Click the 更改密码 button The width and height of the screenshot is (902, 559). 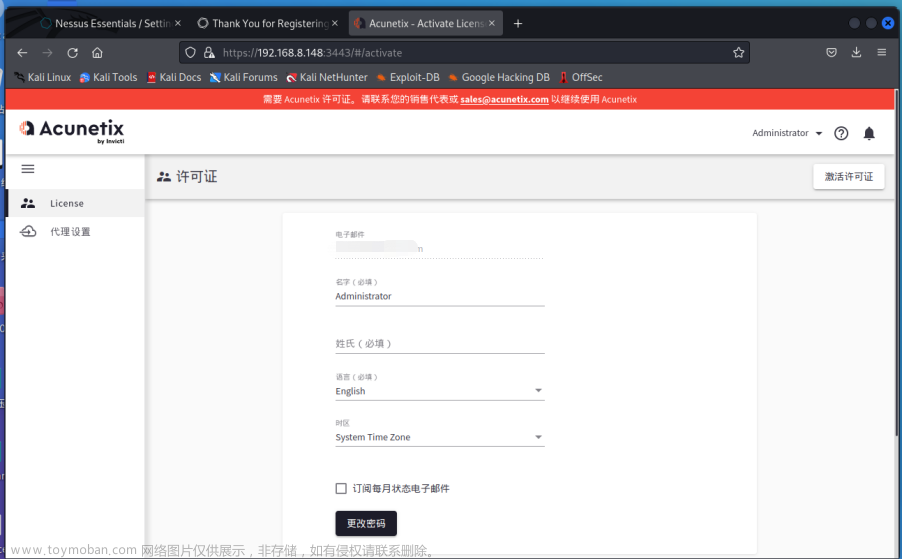[366, 523]
